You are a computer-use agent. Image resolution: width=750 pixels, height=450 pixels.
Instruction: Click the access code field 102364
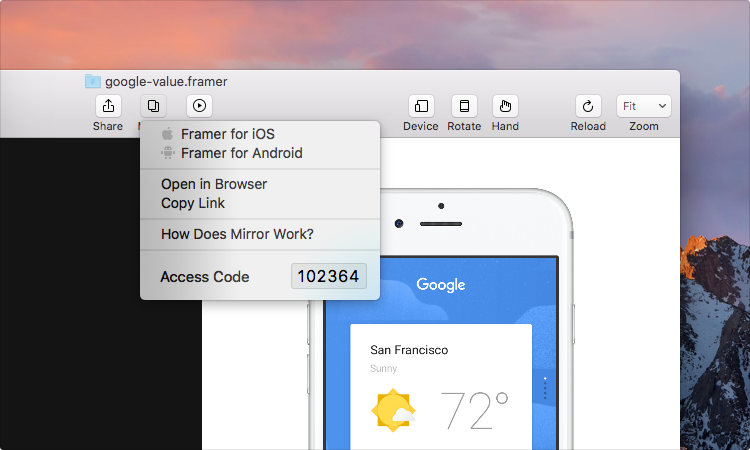coord(329,276)
